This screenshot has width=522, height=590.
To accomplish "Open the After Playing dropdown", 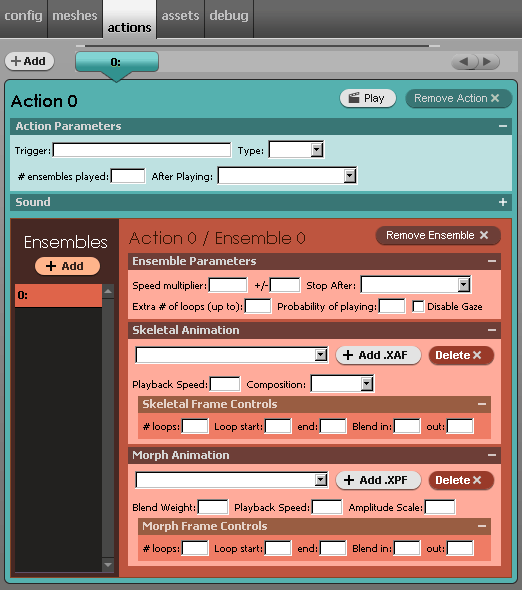I will coord(288,176).
